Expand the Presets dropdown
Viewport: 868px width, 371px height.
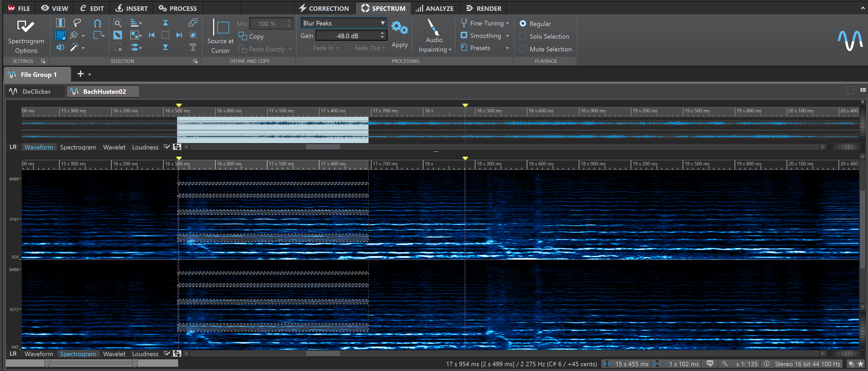click(x=507, y=47)
